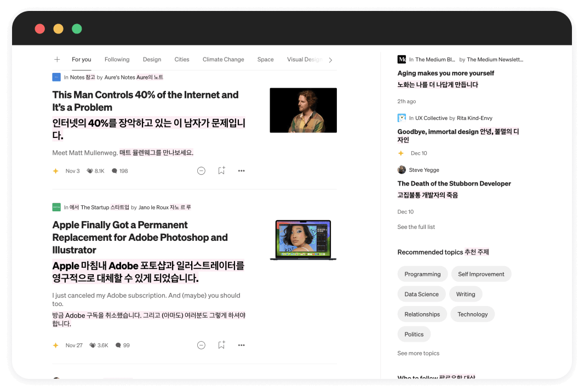Switch to Climate Change tab
The image size is (584, 392).
point(224,60)
